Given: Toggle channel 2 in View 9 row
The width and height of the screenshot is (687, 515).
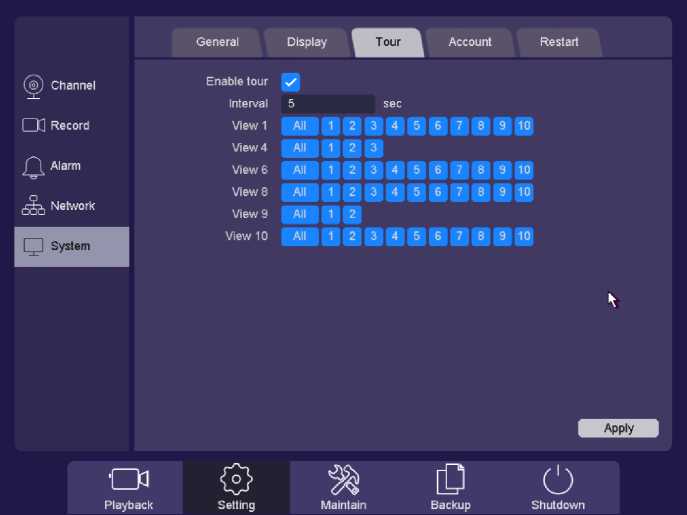Looking at the screenshot, I should point(351,214).
